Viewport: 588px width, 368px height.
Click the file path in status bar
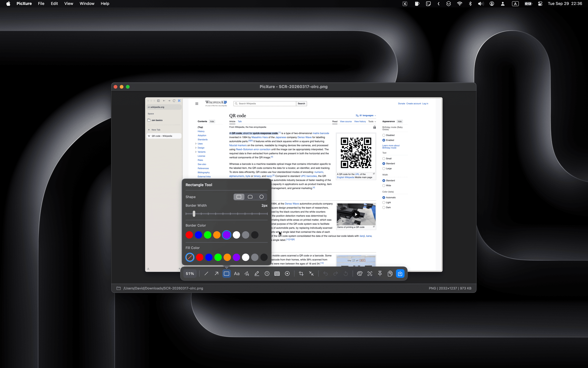coord(163,288)
